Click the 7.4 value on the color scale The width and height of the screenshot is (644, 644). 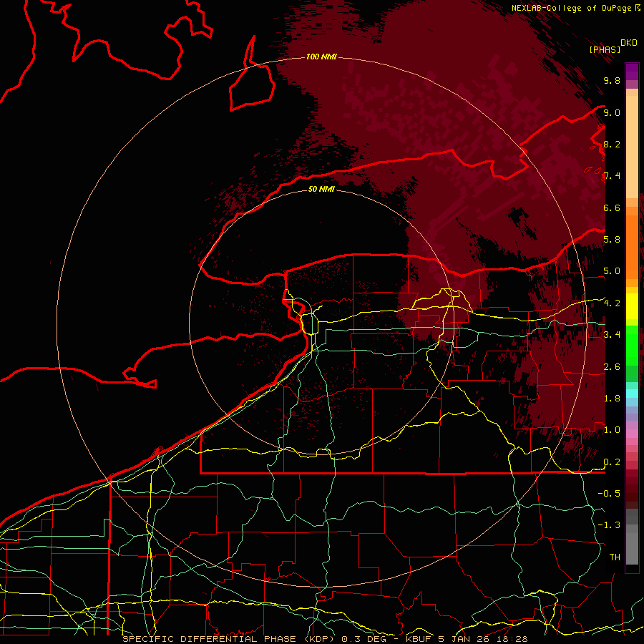point(612,176)
